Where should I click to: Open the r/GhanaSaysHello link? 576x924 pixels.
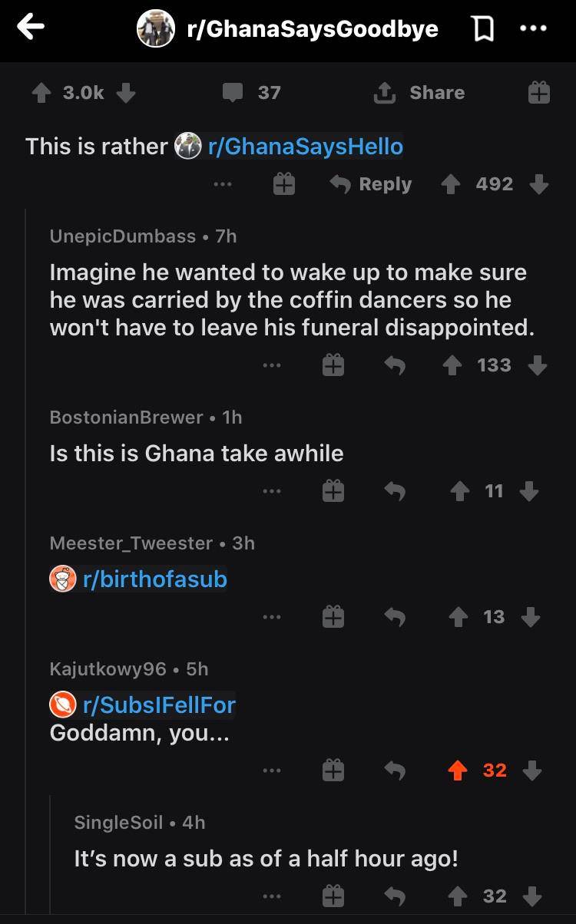click(x=304, y=146)
